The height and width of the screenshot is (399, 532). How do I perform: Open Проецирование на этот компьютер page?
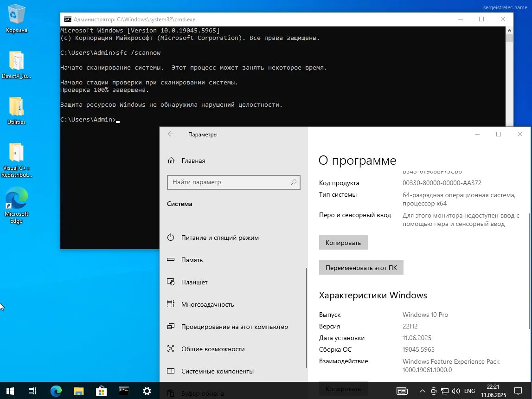(x=233, y=327)
